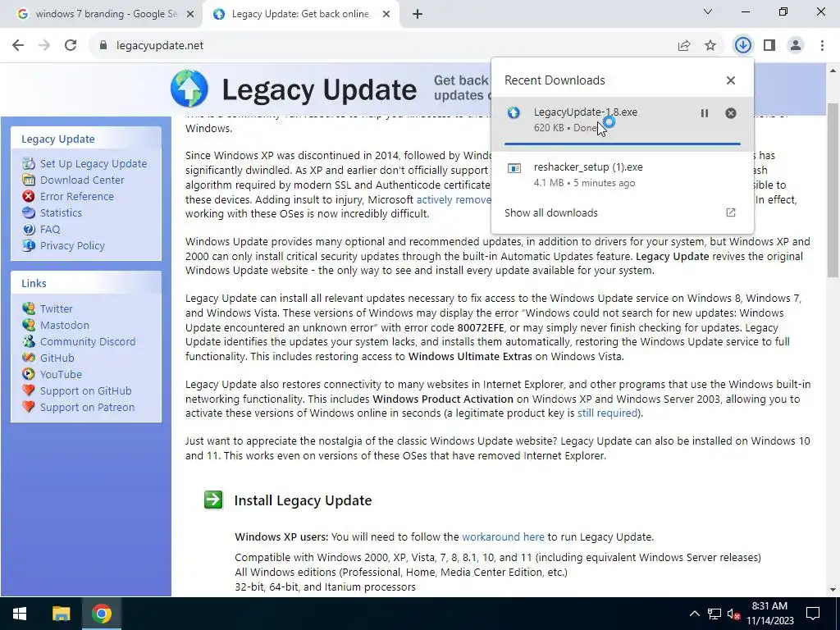
Task: Click the LegacyUpdate file icon in downloads
Action: 514,112
